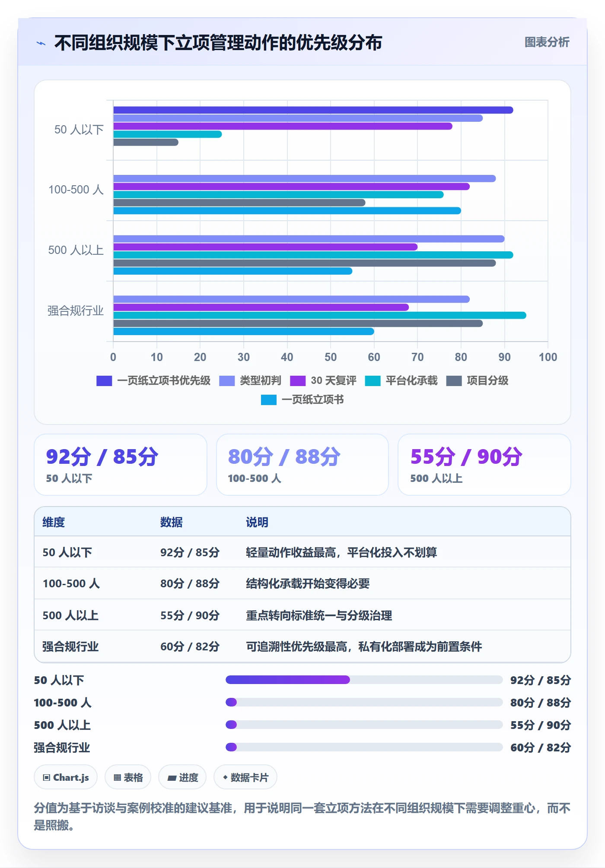Select the 55分 / 90分 stat card
Viewport: 605px width, 868px height.
click(484, 465)
